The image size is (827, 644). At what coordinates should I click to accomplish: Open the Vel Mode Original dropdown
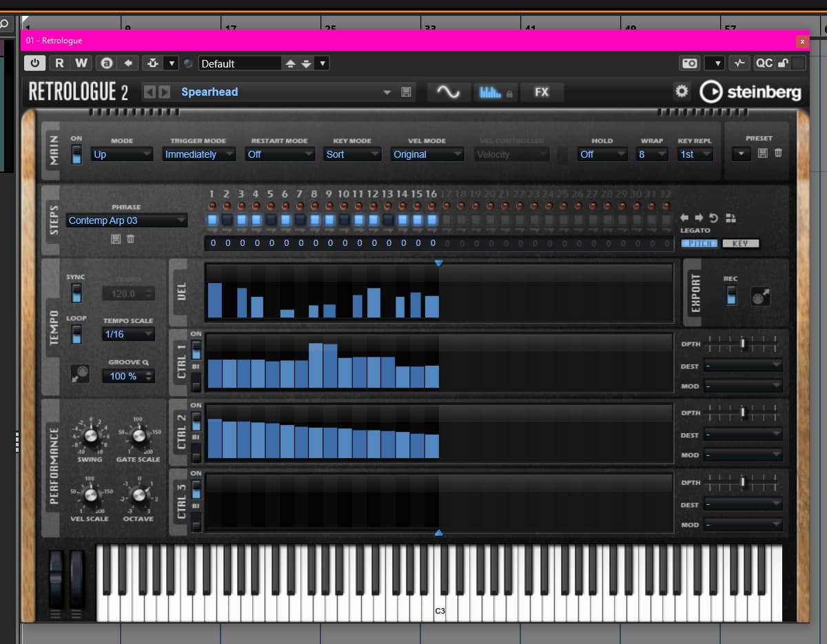click(427, 154)
